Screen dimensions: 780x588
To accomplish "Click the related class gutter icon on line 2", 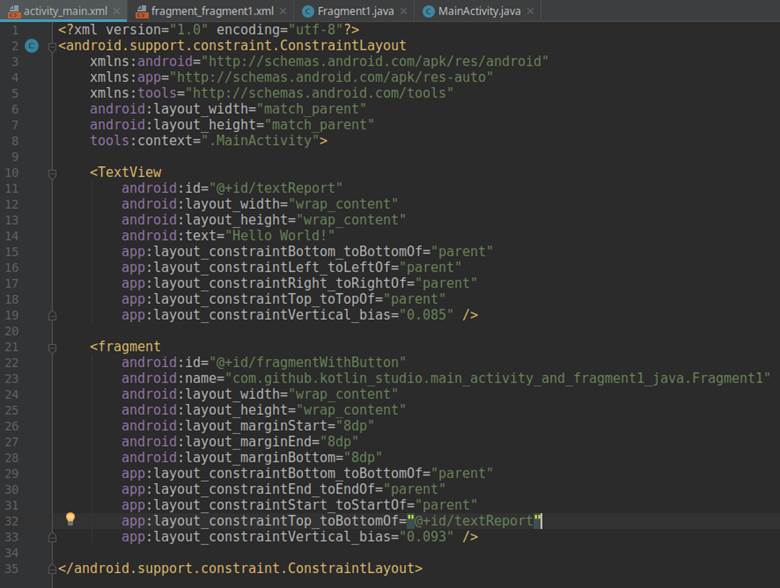I will [32, 46].
